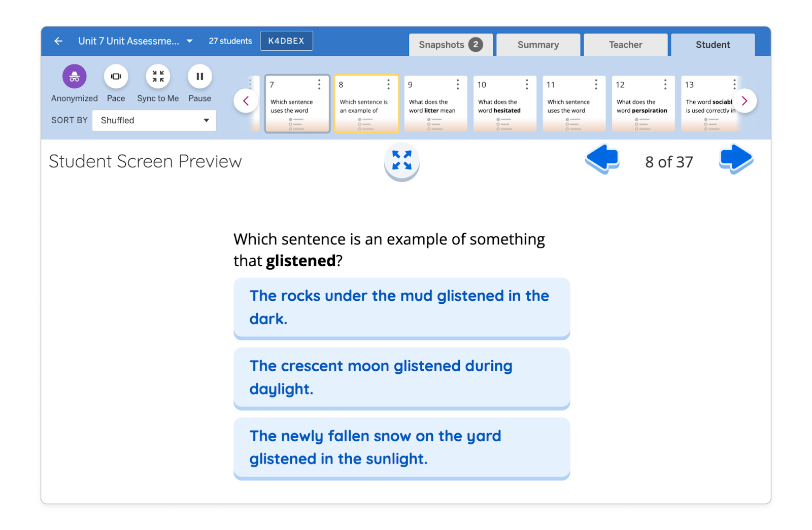Click the back arrow in header
The height and width of the screenshot is (530, 812).
[x=58, y=41]
